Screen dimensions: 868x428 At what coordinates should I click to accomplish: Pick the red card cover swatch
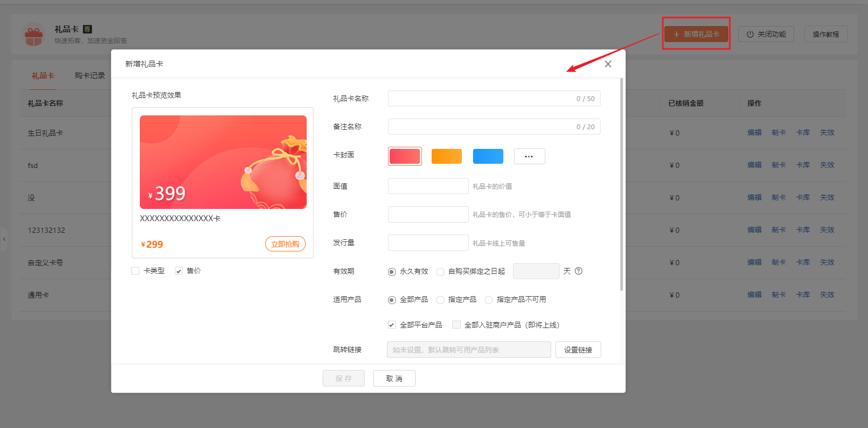pos(405,156)
